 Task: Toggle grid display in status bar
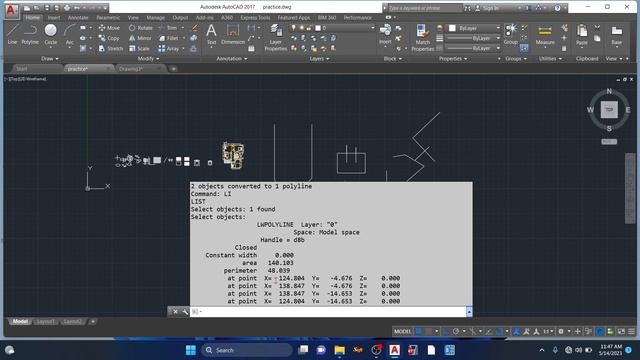coord(419,331)
